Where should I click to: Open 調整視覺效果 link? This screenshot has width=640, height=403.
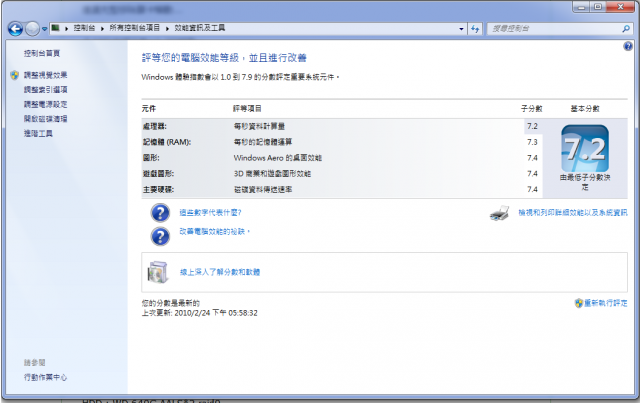(x=45, y=75)
